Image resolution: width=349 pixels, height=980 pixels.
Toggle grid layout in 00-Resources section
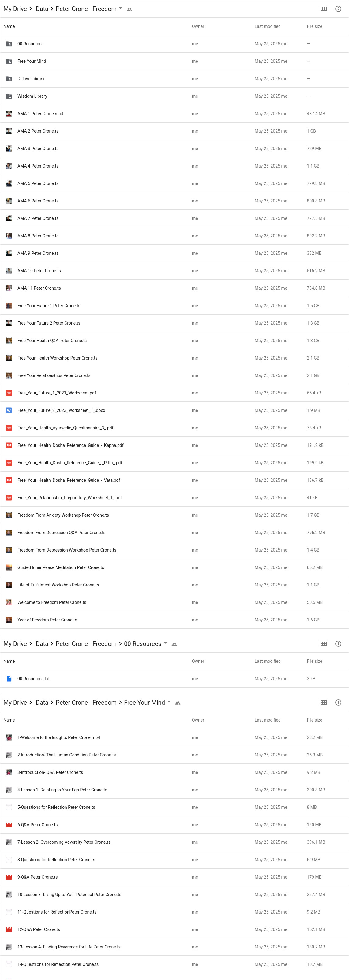[323, 644]
